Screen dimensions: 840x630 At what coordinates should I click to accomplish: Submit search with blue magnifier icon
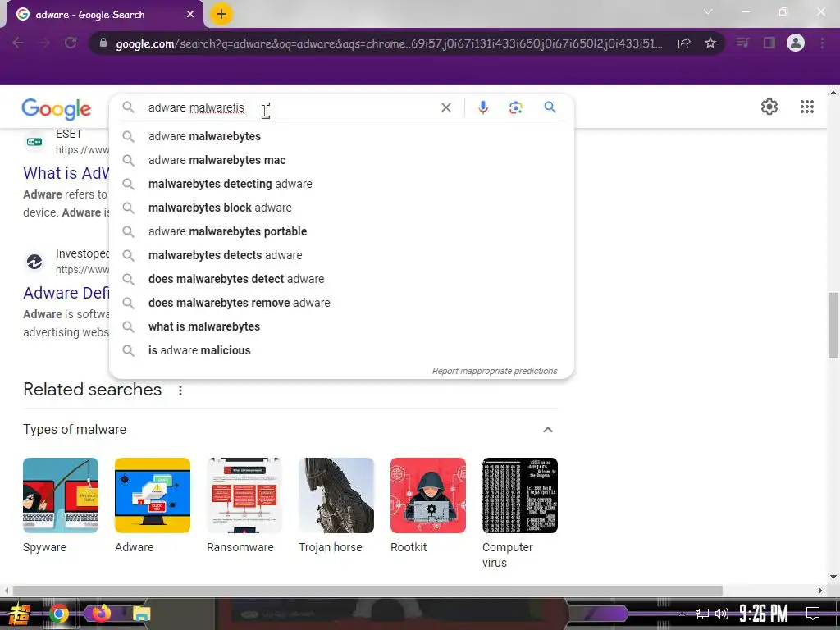pyautogui.click(x=550, y=107)
